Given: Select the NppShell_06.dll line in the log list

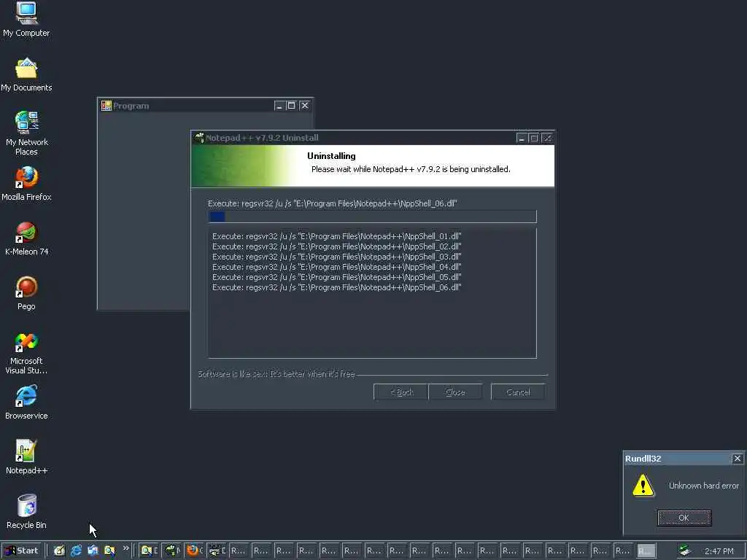Looking at the screenshot, I should click(x=337, y=287).
